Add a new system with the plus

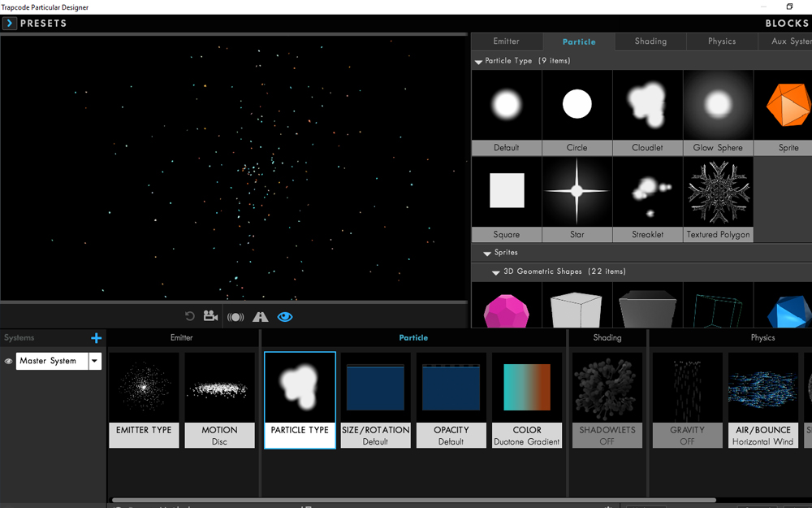click(x=97, y=338)
